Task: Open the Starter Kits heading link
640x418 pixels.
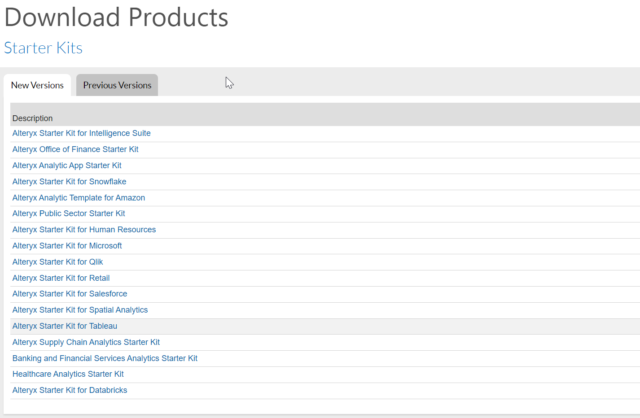Action: 43,48
